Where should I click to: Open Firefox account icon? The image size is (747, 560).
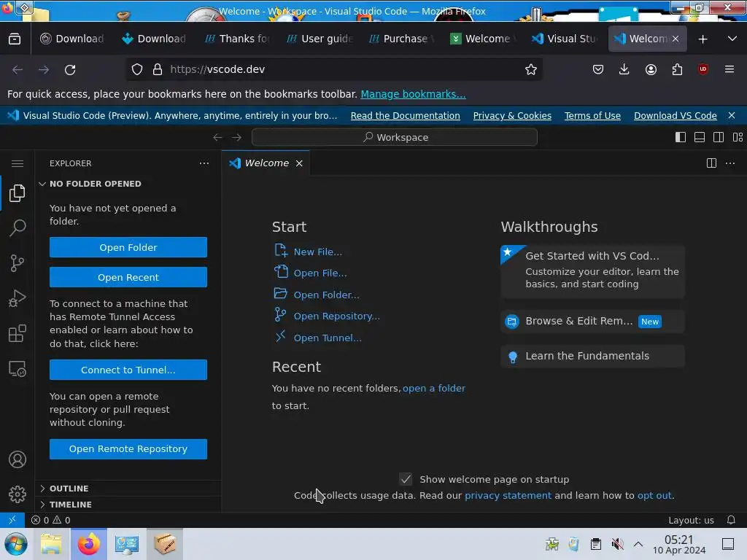point(651,69)
